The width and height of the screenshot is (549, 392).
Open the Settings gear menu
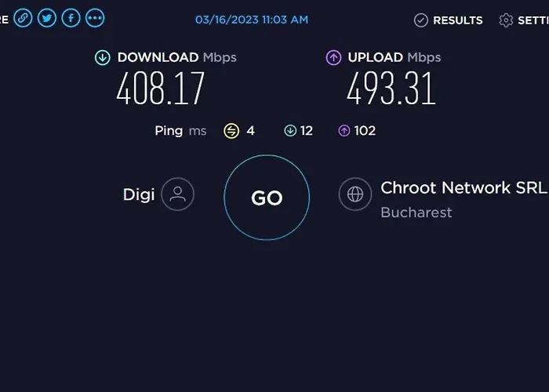(524, 20)
